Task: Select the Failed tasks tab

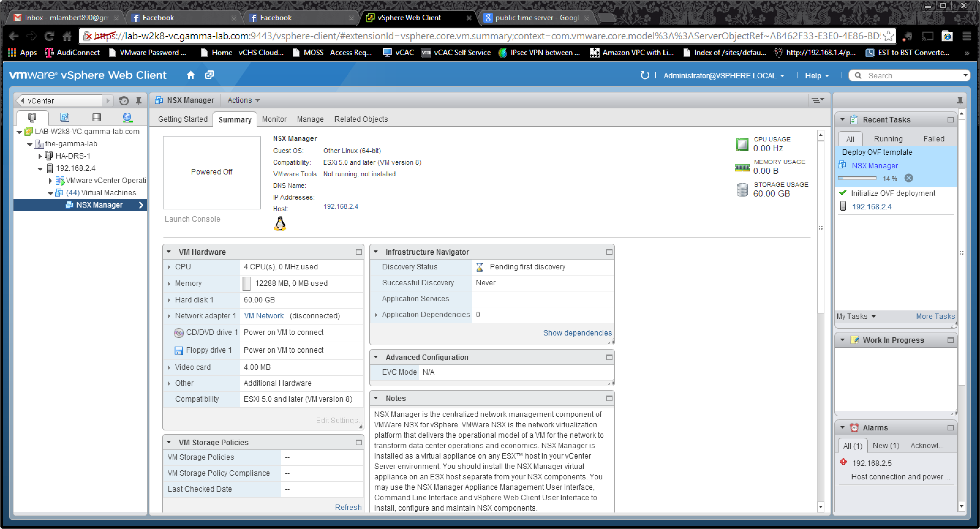Action: pyautogui.click(x=933, y=139)
